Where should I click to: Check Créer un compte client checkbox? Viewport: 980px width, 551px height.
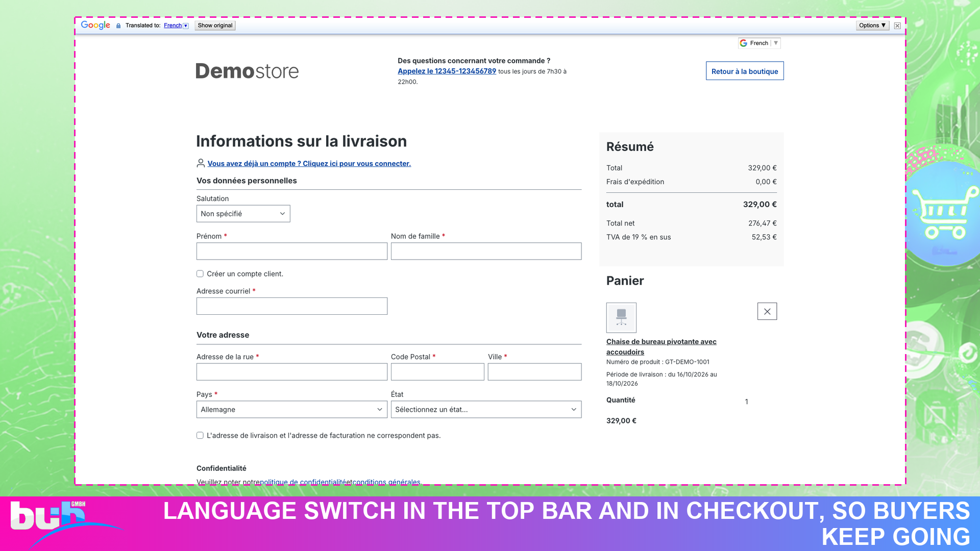[200, 274]
